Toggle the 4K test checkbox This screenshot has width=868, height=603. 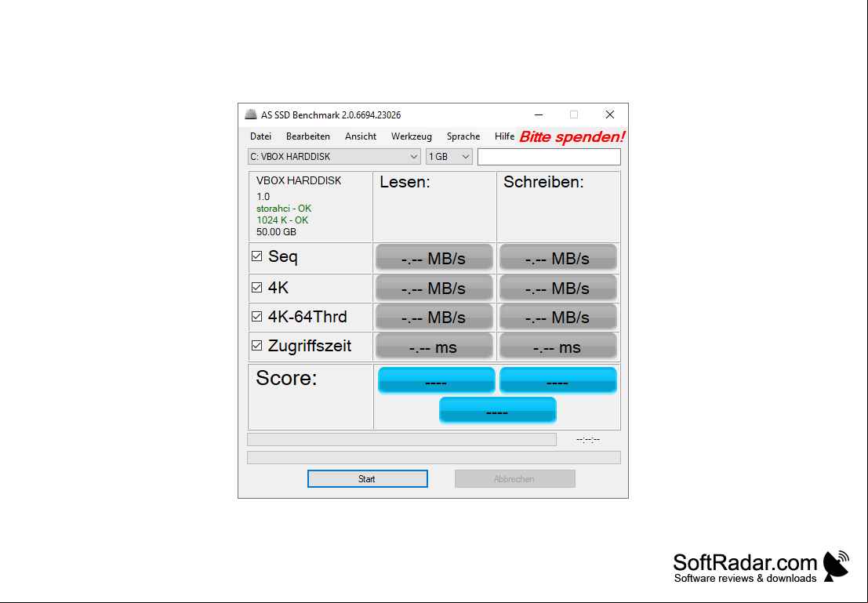[257, 287]
